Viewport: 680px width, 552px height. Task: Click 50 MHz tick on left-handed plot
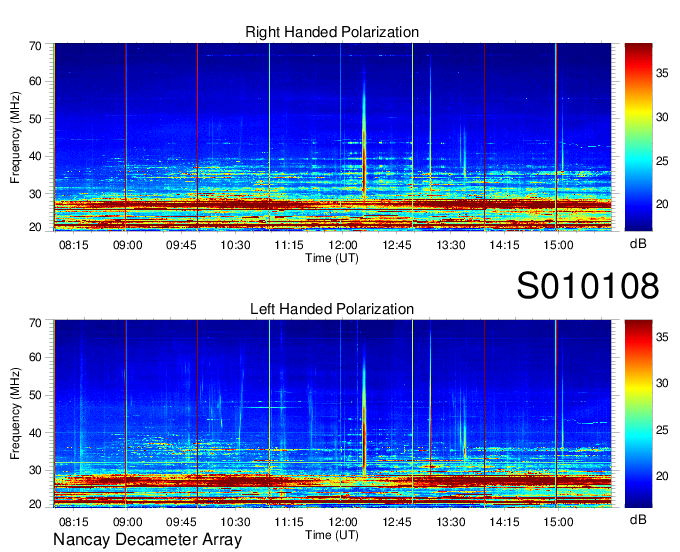point(35,395)
